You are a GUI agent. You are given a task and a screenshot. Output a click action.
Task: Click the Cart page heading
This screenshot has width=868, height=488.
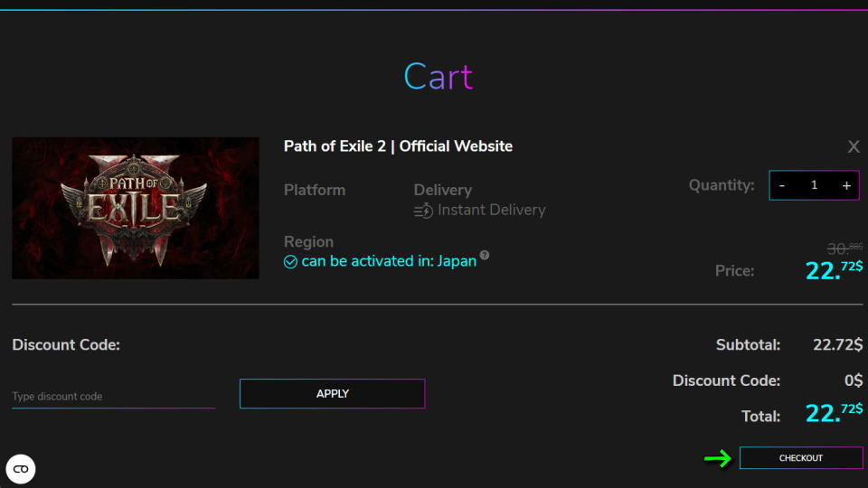coord(438,77)
